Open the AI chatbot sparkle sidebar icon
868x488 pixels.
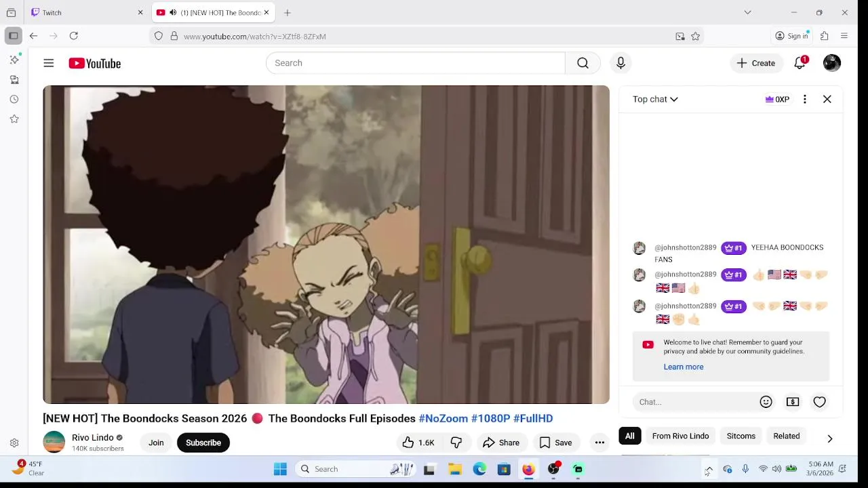point(14,60)
